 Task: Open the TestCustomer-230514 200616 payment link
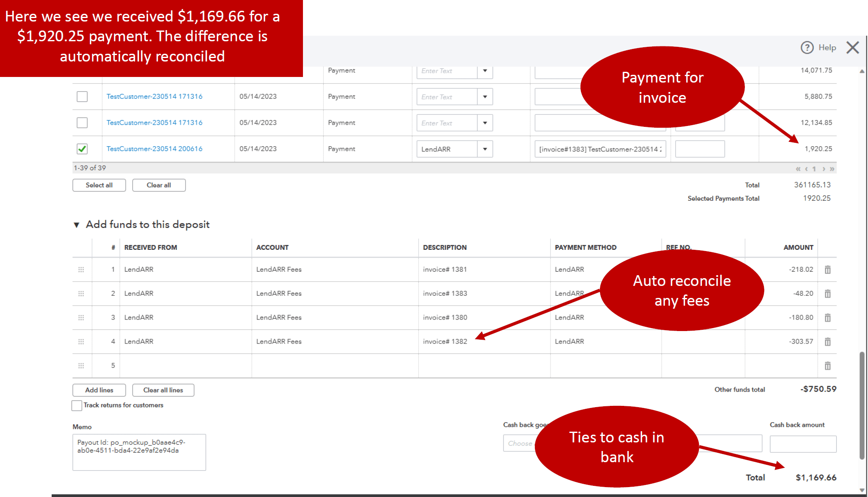(154, 149)
